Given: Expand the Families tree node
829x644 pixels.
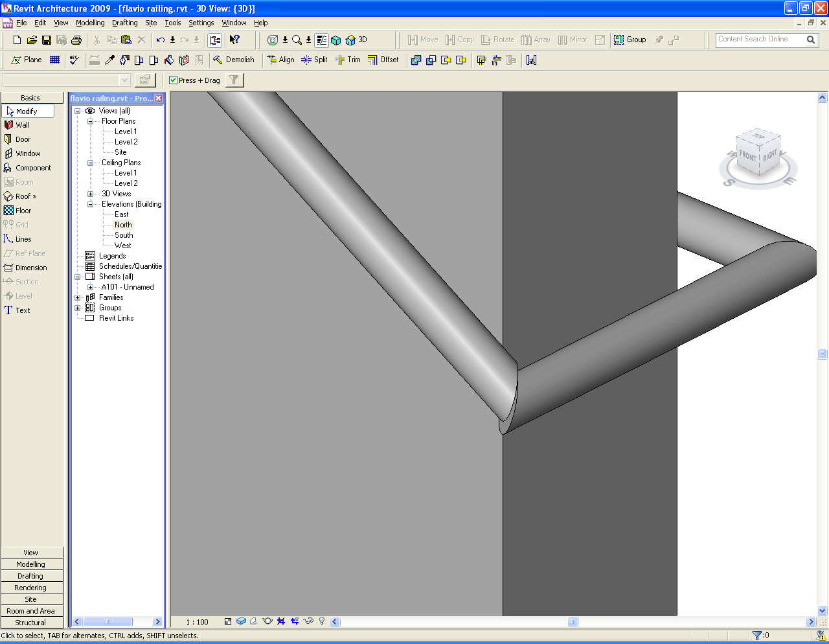Looking at the screenshot, I should [78, 297].
